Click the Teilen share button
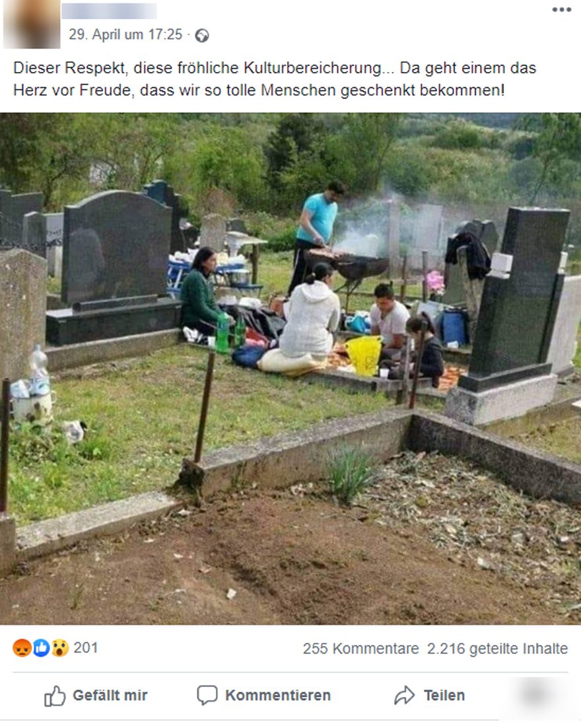 (429, 695)
